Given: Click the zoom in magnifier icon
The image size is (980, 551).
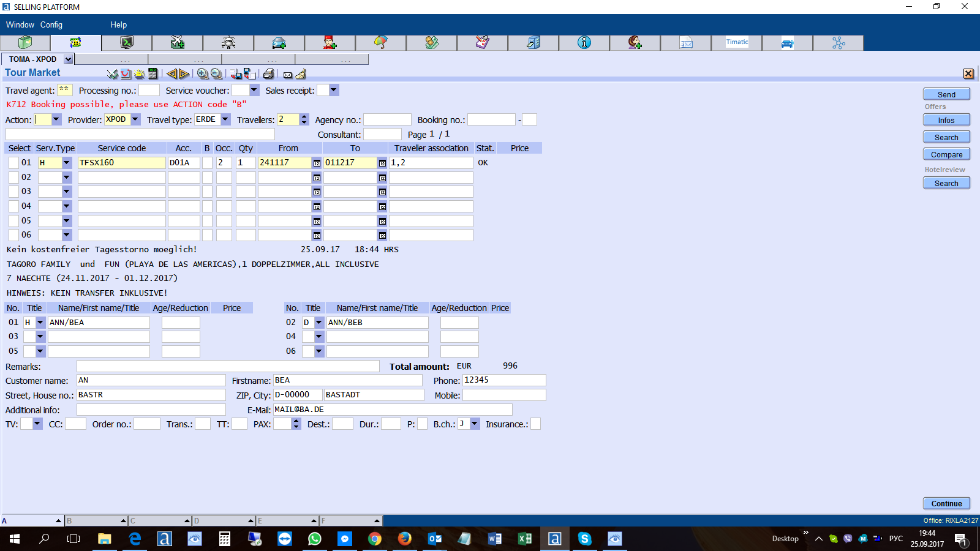Looking at the screenshot, I should (x=203, y=74).
